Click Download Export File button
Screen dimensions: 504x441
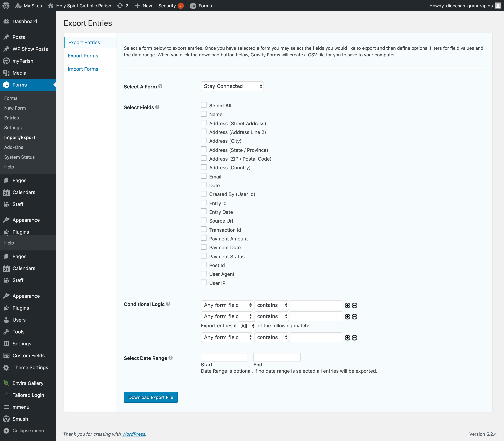click(x=151, y=397)
